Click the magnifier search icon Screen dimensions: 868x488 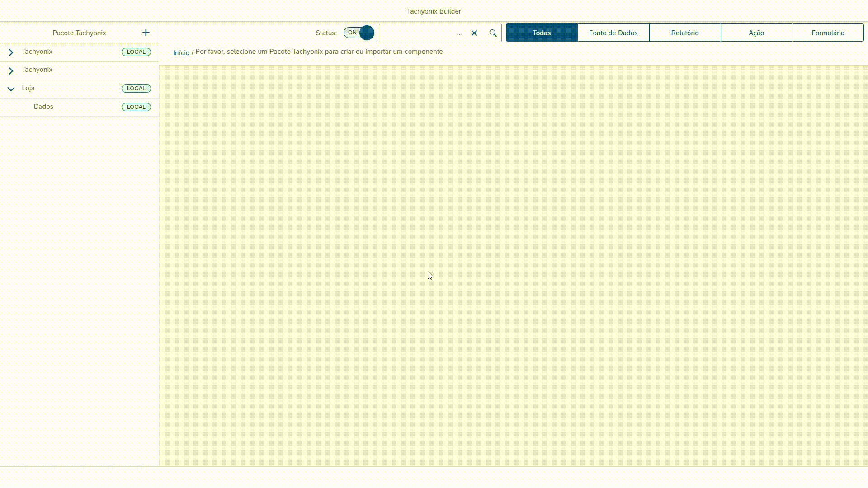click(493, 33)
